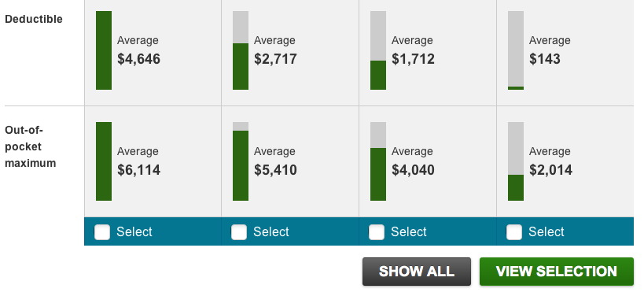Click the average deductible amount $143
The width and height of the screenshot is (644, 307).
point(545,59)
